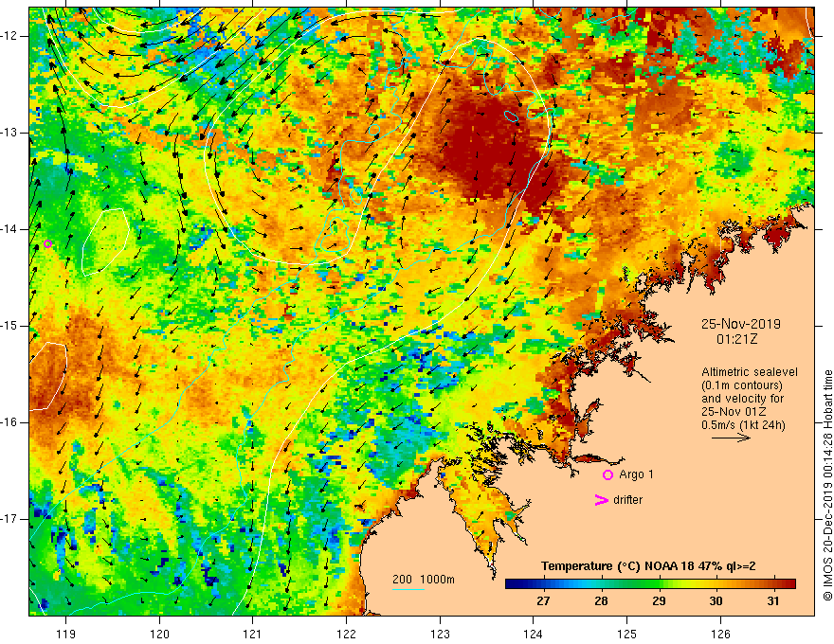Click the 'and velocity for' text line
This screenshot has width=834, height=644.
(x=742, y=399)
